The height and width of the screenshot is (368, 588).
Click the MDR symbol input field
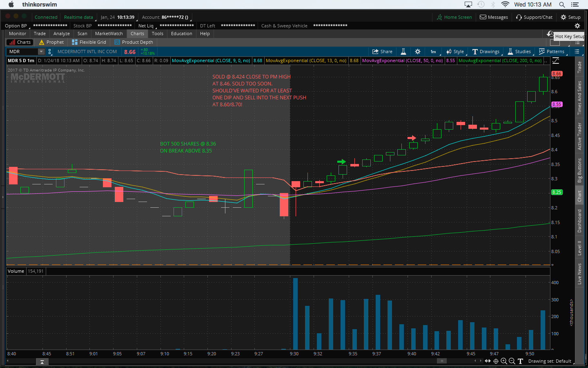click(x=22, y=52)
